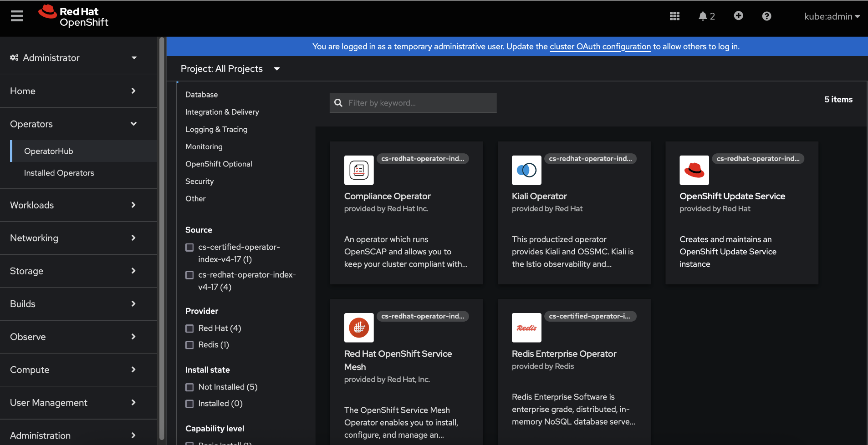Select the Monitoring category filter
The height and width of the screenshot is (445, 868).
(x=204, y=147)
